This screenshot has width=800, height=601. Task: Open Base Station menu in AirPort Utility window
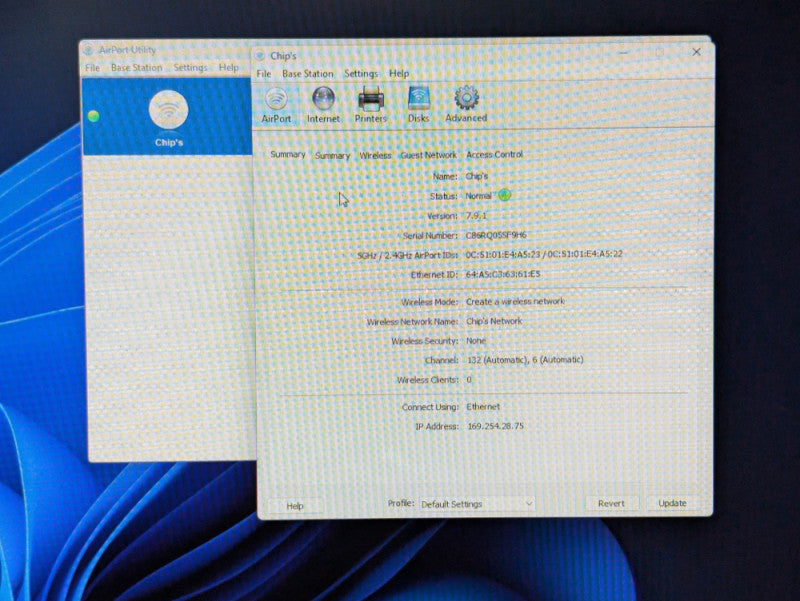coord(136,67)
